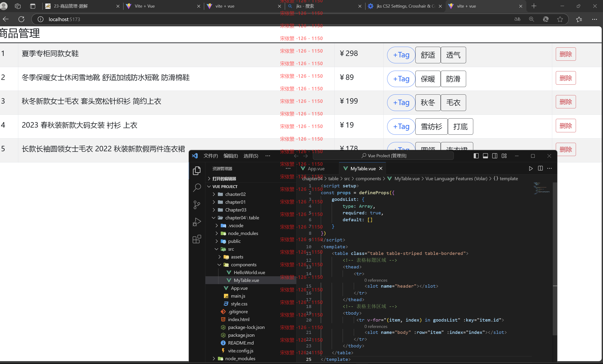Open the Run and Debug view
603x364 pixels.
(197, 222)
